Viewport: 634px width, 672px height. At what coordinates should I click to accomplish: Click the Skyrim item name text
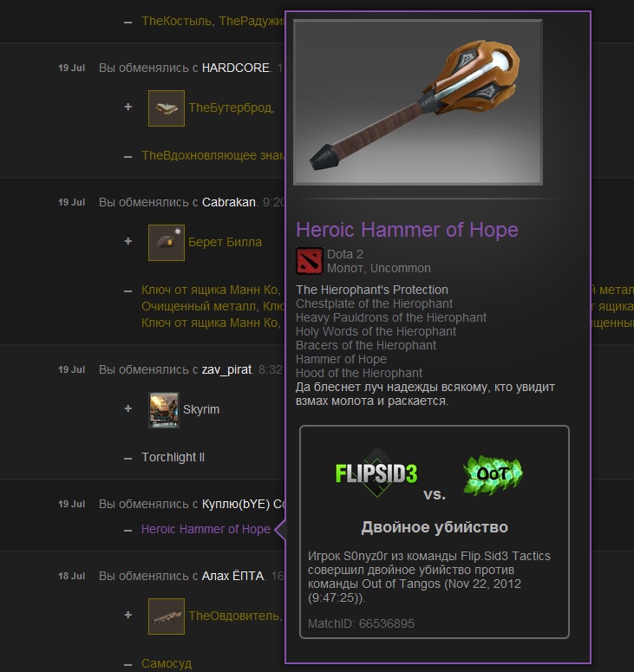coord(201,409)
